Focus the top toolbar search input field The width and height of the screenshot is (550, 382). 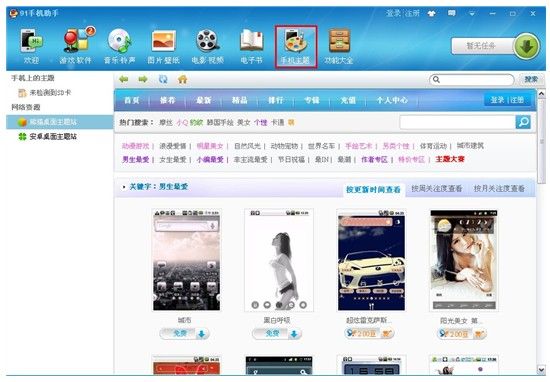coord(472,80)
